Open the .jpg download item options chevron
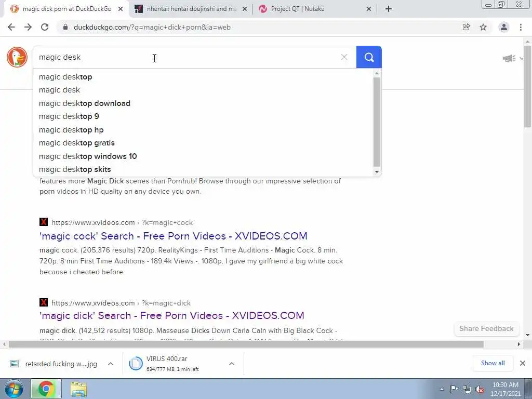The height and width of the screenshot is (399, 532). click(111, 364)
